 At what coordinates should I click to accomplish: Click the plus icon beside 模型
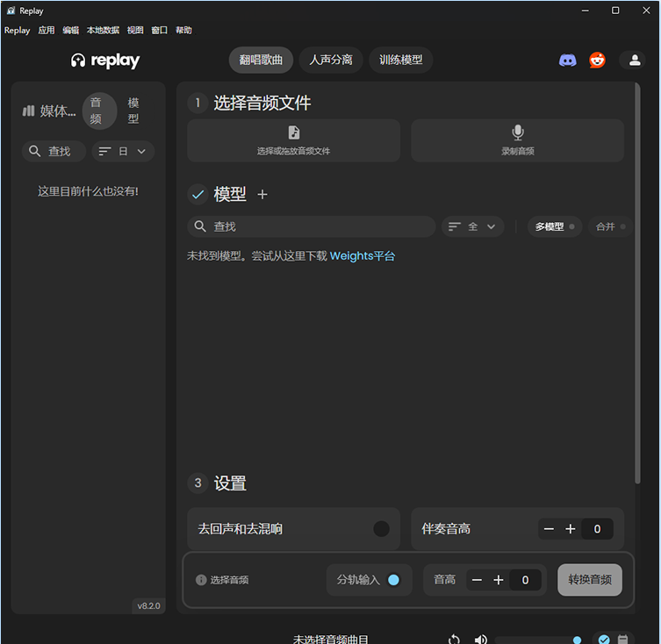(262, 195)
